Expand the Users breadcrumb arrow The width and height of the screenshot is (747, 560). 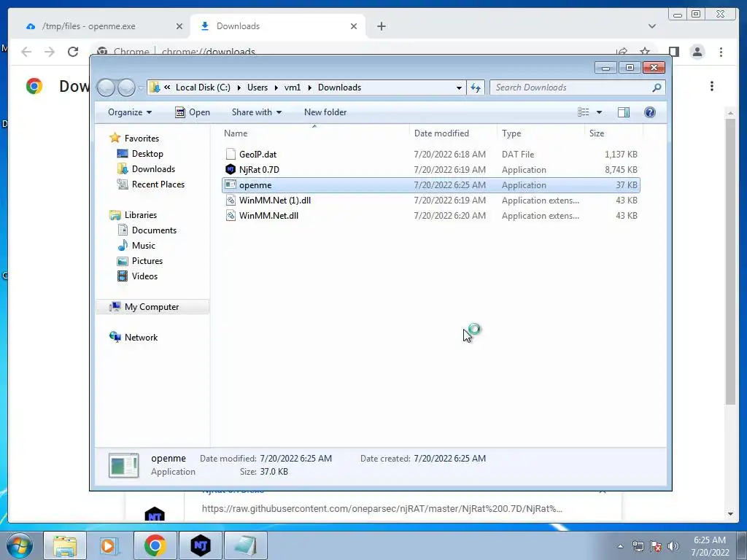(x=276, y=87)
